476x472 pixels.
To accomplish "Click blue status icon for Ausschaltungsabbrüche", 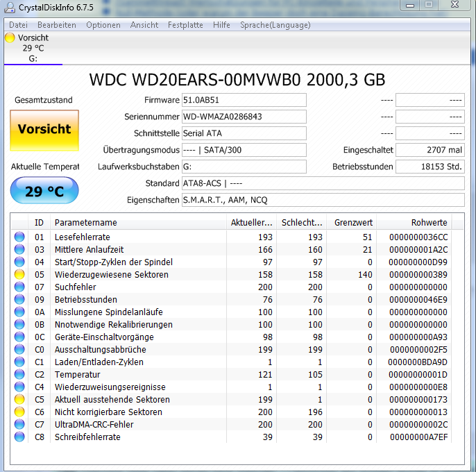I will pyautogui.click(x=19, y=349).
